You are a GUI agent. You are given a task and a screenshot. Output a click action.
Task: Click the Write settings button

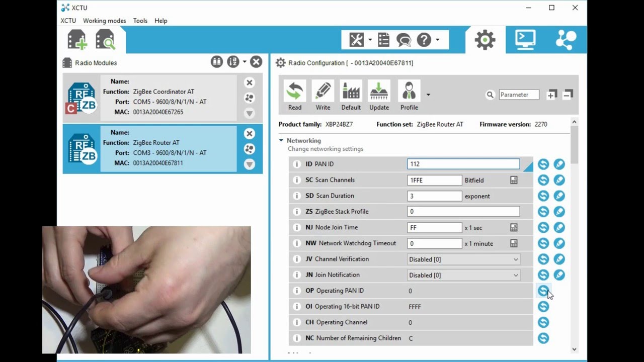(323, 96)
